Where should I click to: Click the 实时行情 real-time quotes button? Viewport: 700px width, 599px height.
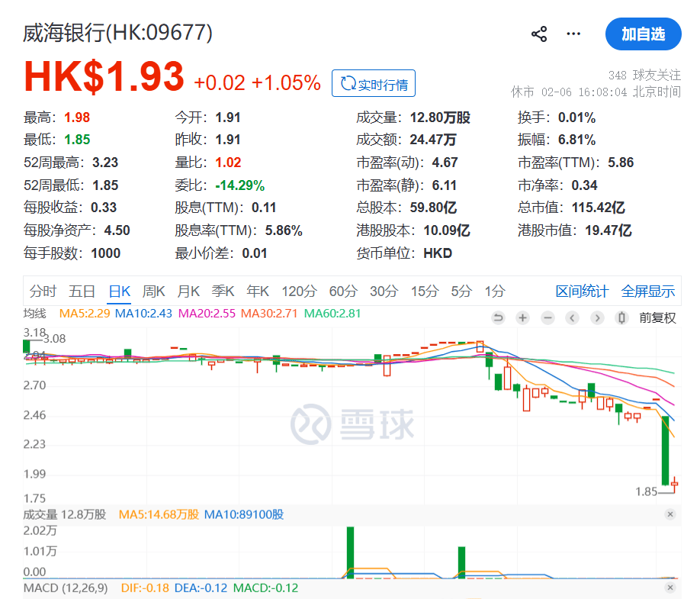tap(374, 84)
